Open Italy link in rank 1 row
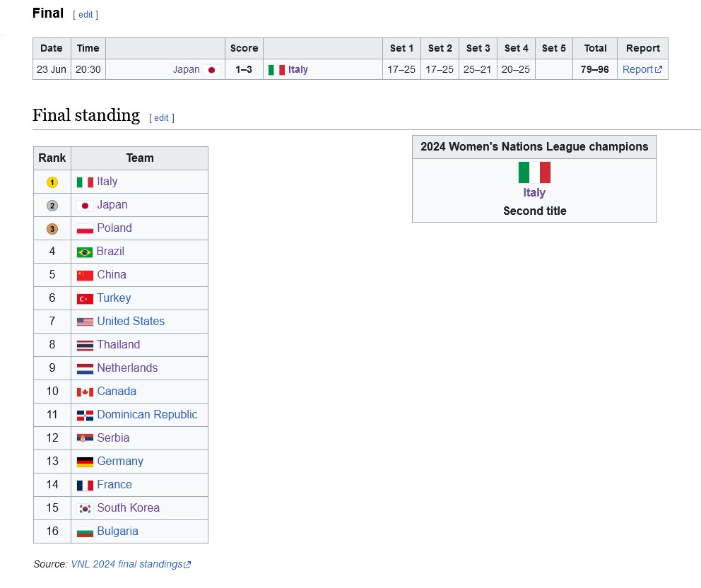Viewport: 701px width, 588px height. 107,181
